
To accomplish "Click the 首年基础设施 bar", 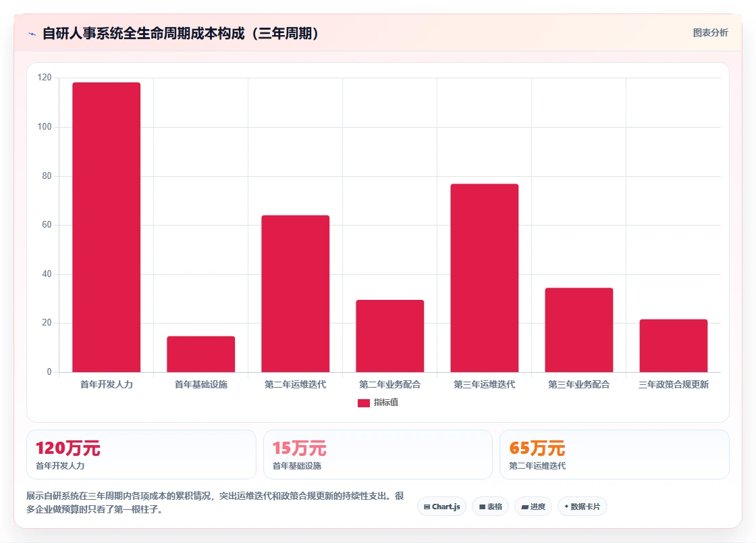I will (x=201, y=354).
